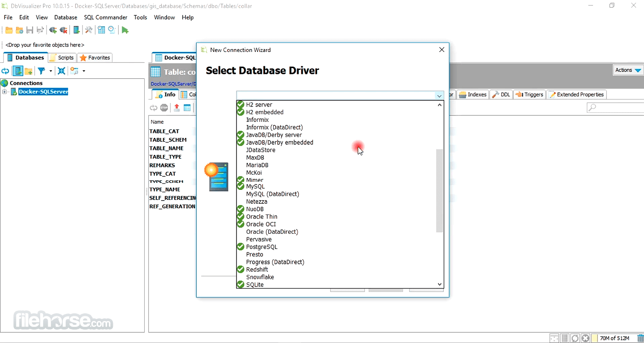Click Create Database Connection icon in main toolbar
This screenshot has width=644, height=343.
pyautogui.click(x=77, y=30)
